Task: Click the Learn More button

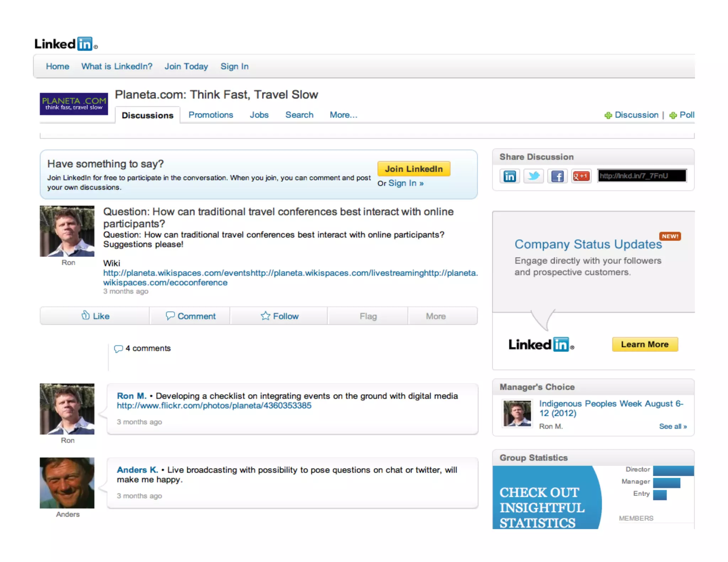Action: click(x=644, y=344)
